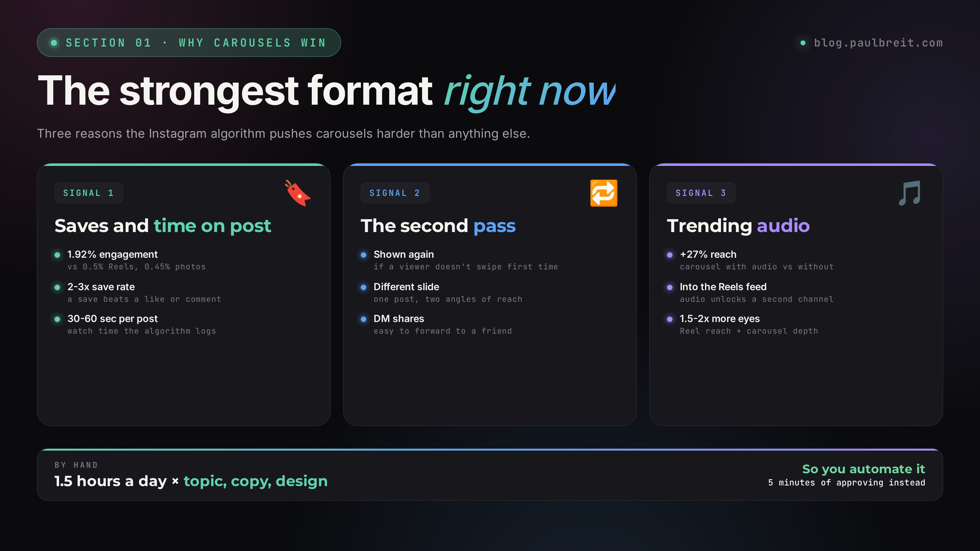Click the green dot beside blog.paulbreit.com
The height and width of the screenshot is (551, 980).
(803, 43)
